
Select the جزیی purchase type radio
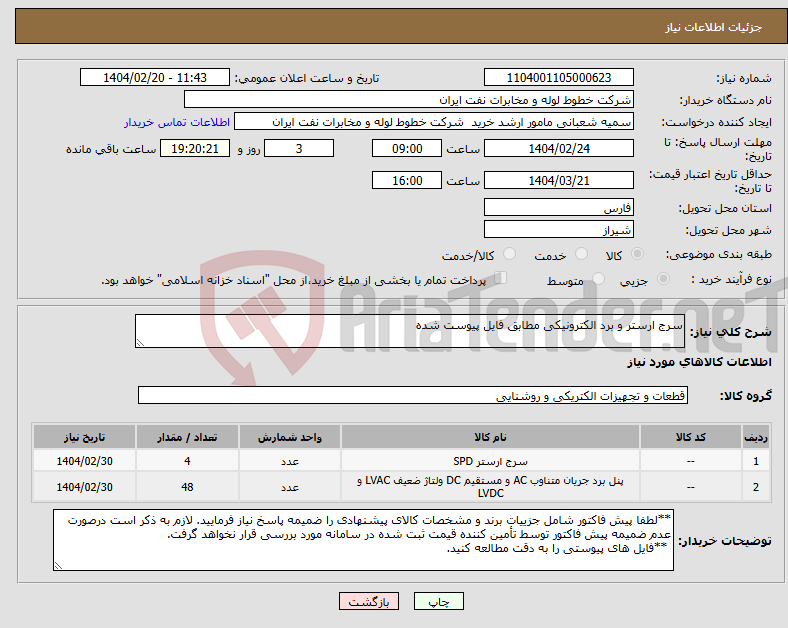tap(663, 279)
